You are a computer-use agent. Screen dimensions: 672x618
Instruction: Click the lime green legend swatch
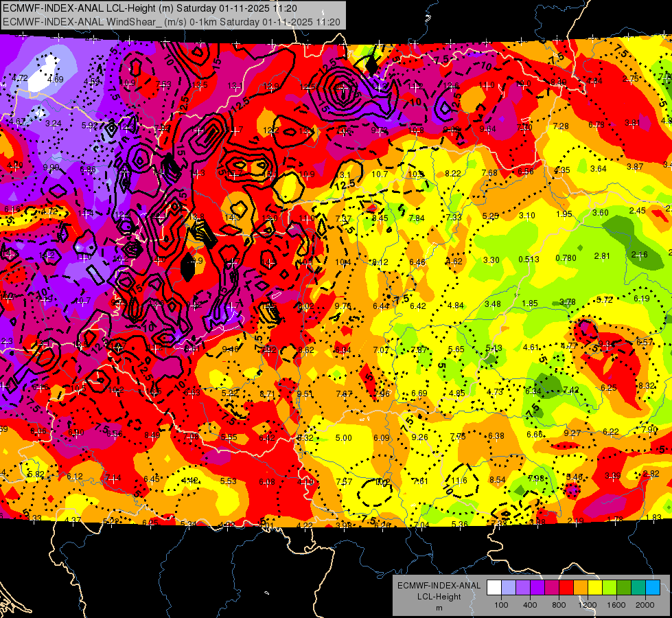(x=610, y=587)
